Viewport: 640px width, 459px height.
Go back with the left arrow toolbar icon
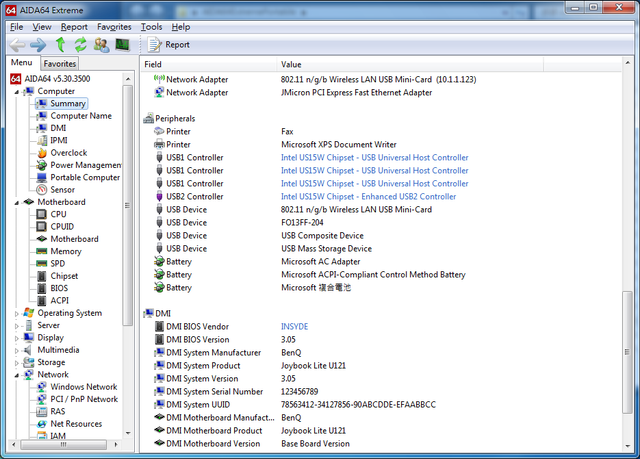(17, 44)
